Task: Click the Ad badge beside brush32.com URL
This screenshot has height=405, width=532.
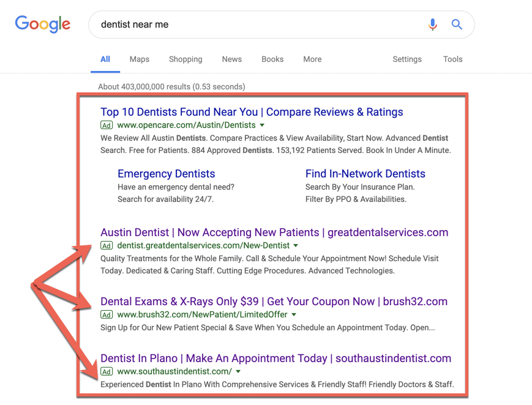Action: click(107, 315)
